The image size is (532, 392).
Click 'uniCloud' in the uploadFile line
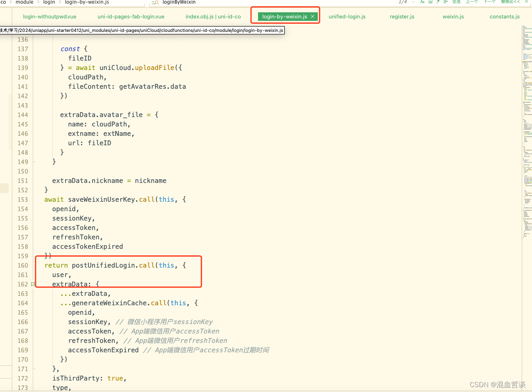pyautogui.click(x=115, y=68)
